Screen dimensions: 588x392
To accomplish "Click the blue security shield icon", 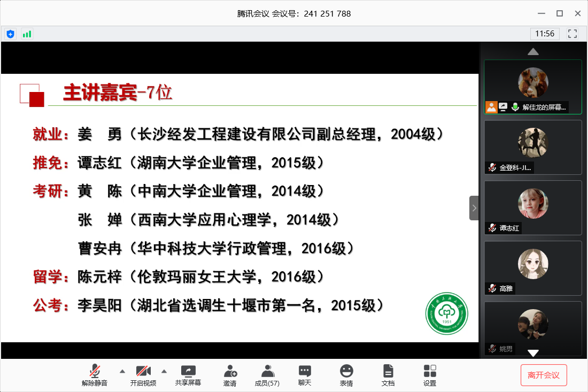I will [10, 34].
